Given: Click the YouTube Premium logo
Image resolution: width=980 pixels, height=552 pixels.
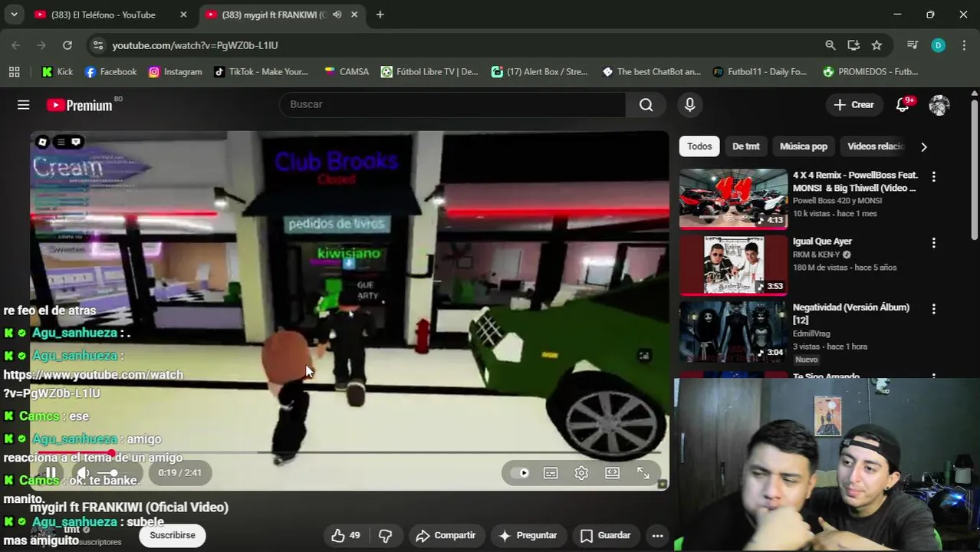Looking at the screenshot, I should [x=80, y=105].
